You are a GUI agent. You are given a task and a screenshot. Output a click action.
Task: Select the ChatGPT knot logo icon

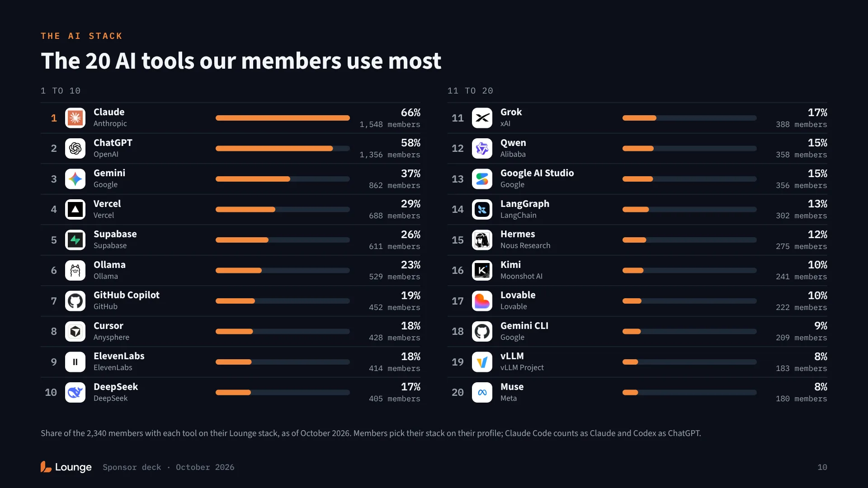click(75, 148)
